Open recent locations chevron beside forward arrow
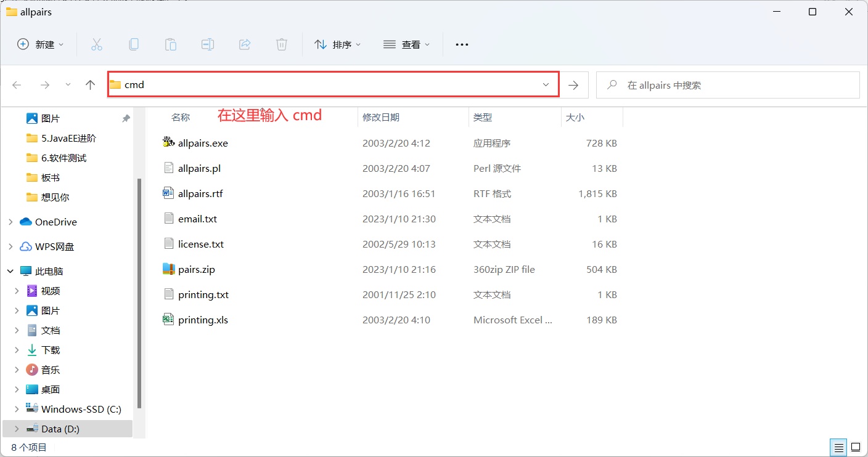This screenshot has height=457, width=868. (x=68, y=84)
